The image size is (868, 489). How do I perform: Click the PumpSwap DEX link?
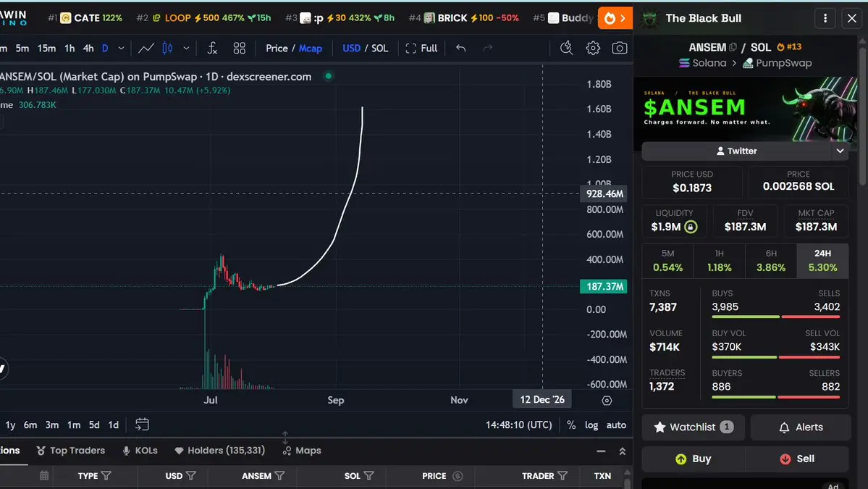pyautogui.click(x=778, y=63)
